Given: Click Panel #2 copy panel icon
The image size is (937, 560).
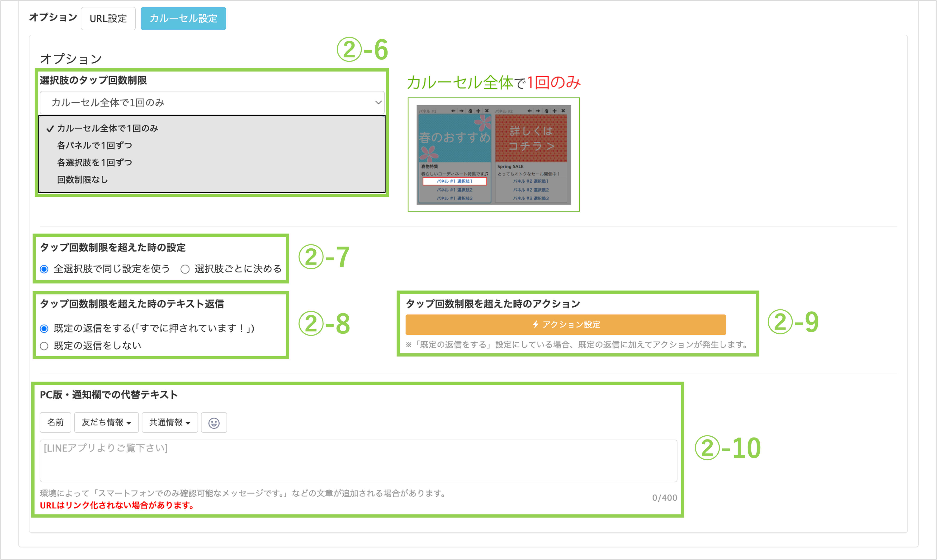Looking at the screenshot, I should tap(546, 111).
